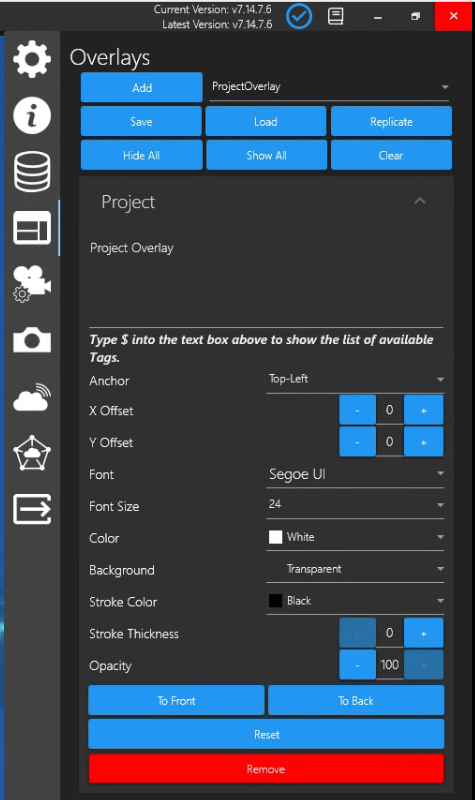Screen dimensions: 475x800
Task: Increase the X Offset with plus
Action: pyautogui.click(x=423, y=410)
